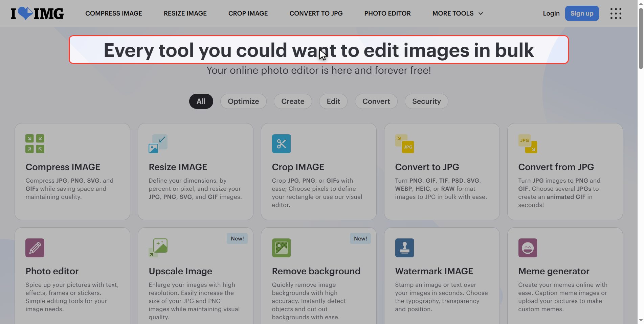Click 'Create your memes online' description

point(563,297)
